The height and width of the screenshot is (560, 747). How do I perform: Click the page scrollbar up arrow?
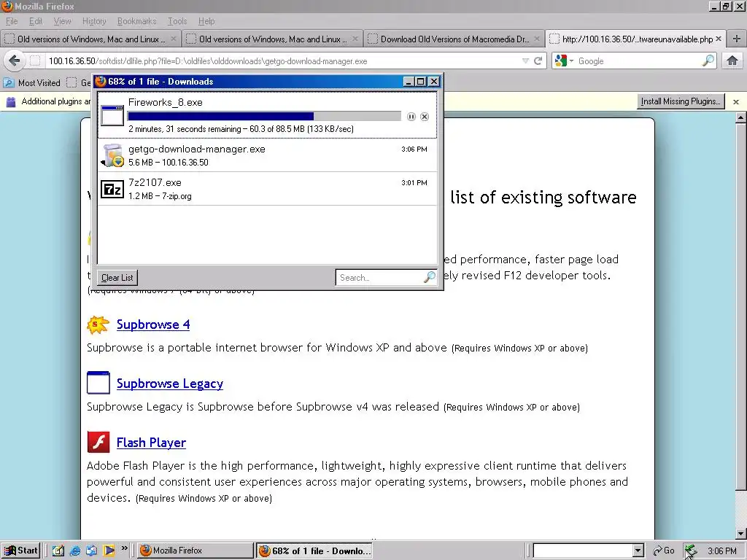click(x=740, y=117)
